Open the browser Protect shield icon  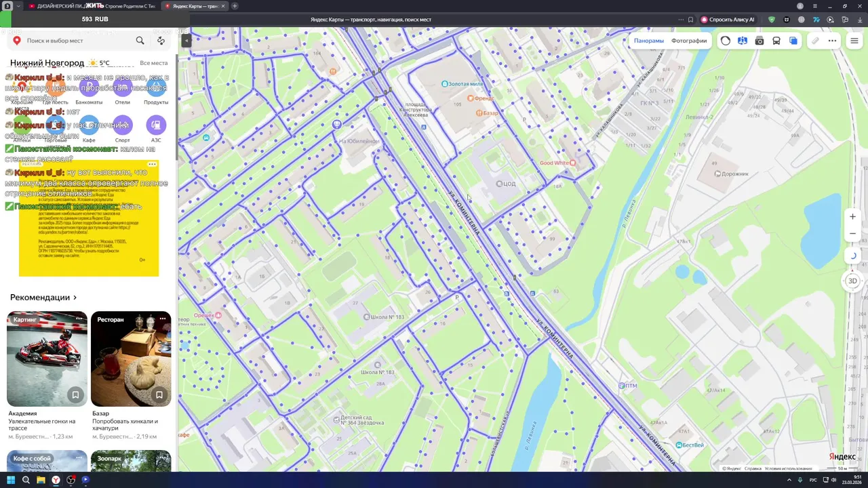click(x=771, y=20)
